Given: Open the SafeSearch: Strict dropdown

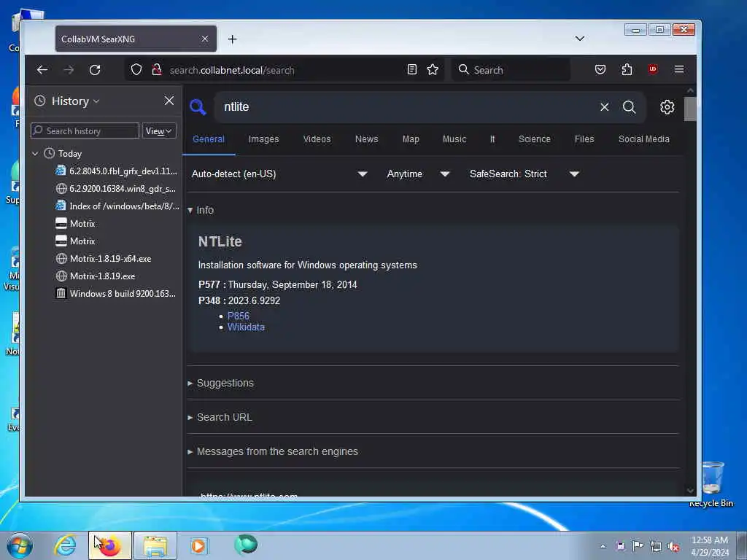Looking at the screenshot, I should click(x=524, y=174).
